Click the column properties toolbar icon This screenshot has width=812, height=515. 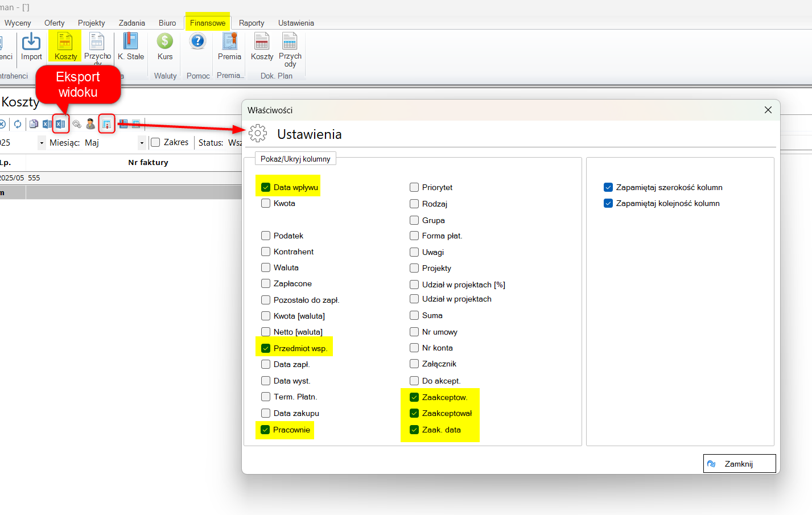coord(106,124)
